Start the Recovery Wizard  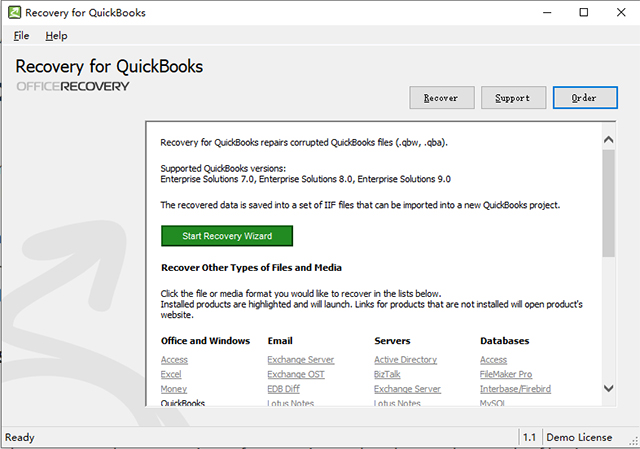pos(226,236)
